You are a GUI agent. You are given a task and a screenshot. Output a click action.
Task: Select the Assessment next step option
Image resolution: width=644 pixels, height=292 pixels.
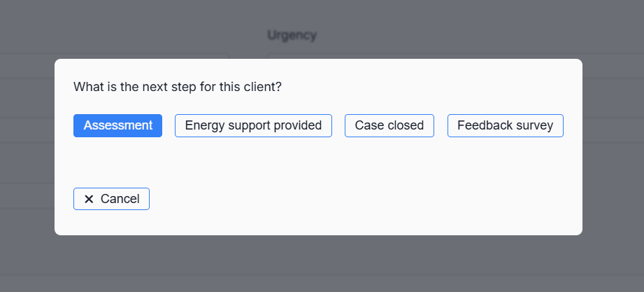(117, 125)
